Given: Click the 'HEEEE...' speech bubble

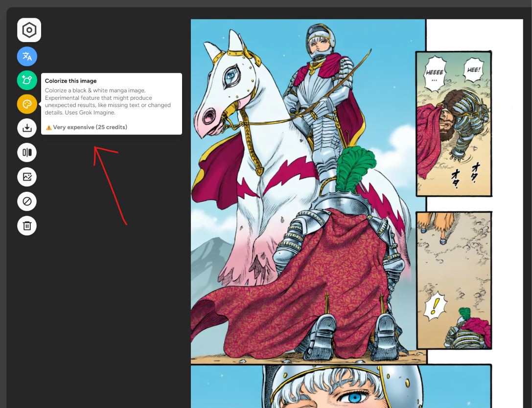Looking at the screenshot, I should (x=435, y=74).
